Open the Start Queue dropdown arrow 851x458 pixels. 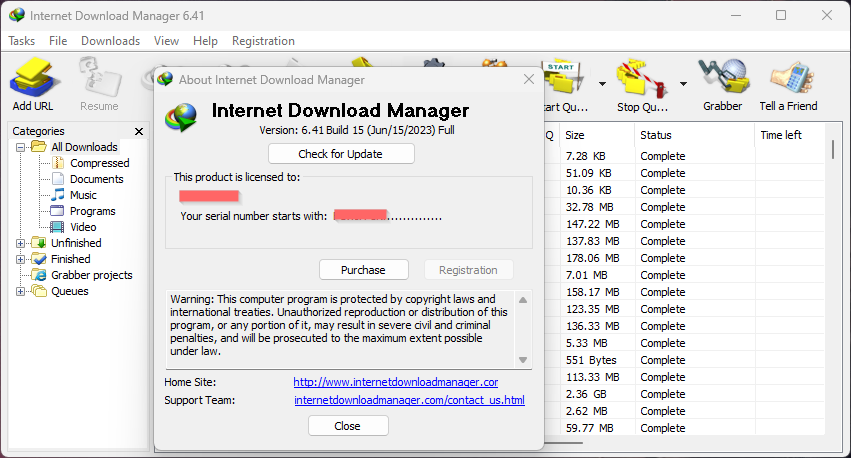pyautogui.click(x=602, y=84)
